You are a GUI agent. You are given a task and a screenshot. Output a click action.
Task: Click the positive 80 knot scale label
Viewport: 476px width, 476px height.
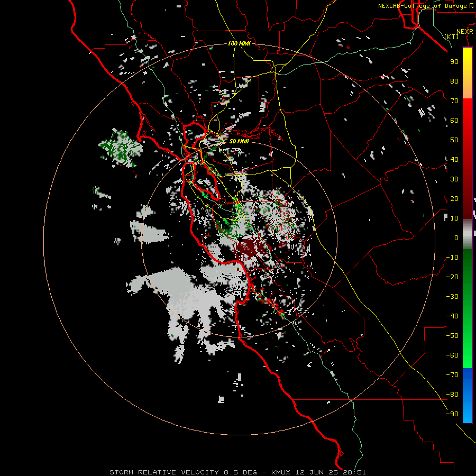click(x=454, y=81)
